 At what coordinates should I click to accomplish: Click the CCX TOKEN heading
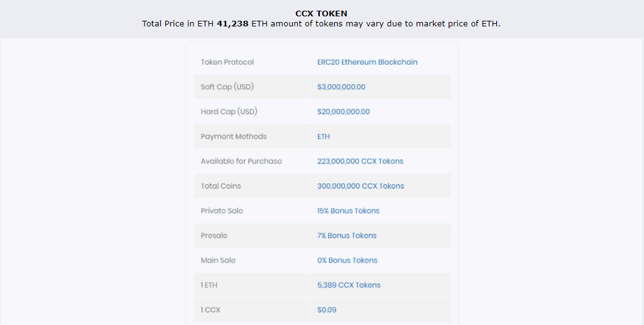coord(321,13)
